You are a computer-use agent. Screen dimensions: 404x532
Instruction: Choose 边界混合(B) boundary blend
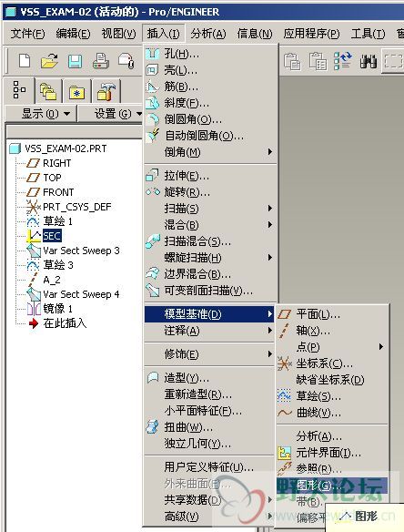click(x=211, y=274)
